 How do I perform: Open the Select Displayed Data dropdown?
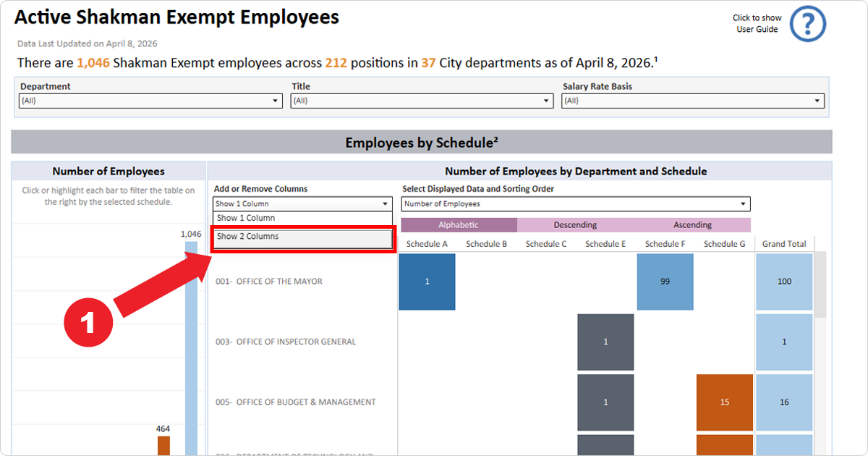[x=576, y=204]
